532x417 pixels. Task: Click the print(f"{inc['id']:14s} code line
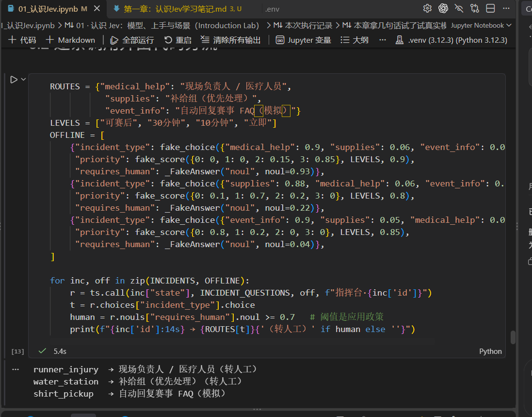pos(242,330)
